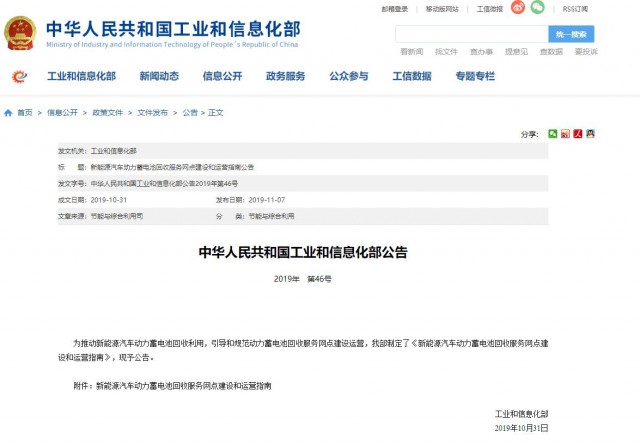
Task: Share via the QQ penguin icon
Action: 590,134
